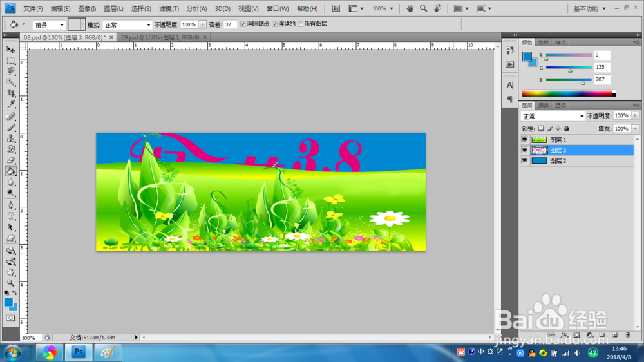This screenshot has height=362, width=644.
Task: Open the workspace switcher 基本功能
Action: click(589, 8)
